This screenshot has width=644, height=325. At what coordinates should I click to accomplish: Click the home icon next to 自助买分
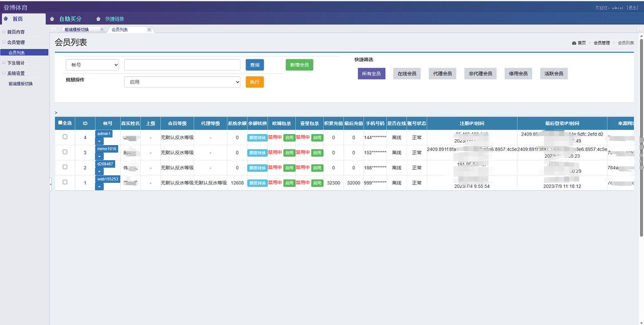pyautogui.click(x=52, y=19)
